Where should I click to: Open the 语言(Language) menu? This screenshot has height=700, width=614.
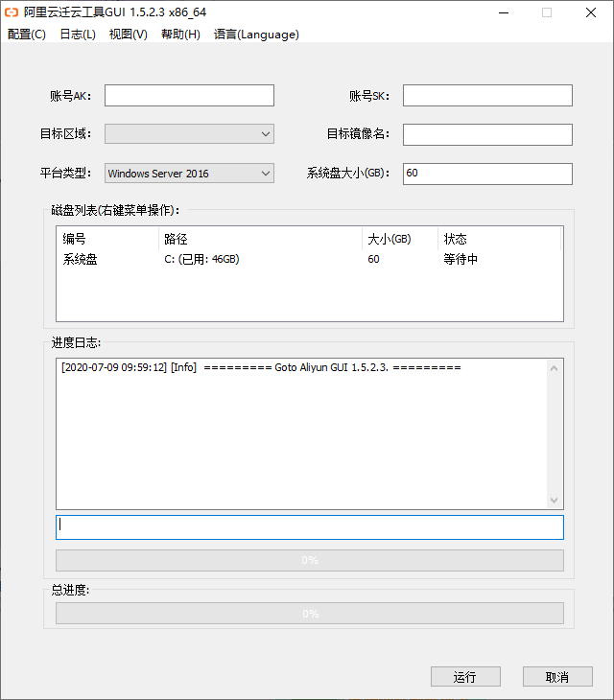click(x=256, y=35)
